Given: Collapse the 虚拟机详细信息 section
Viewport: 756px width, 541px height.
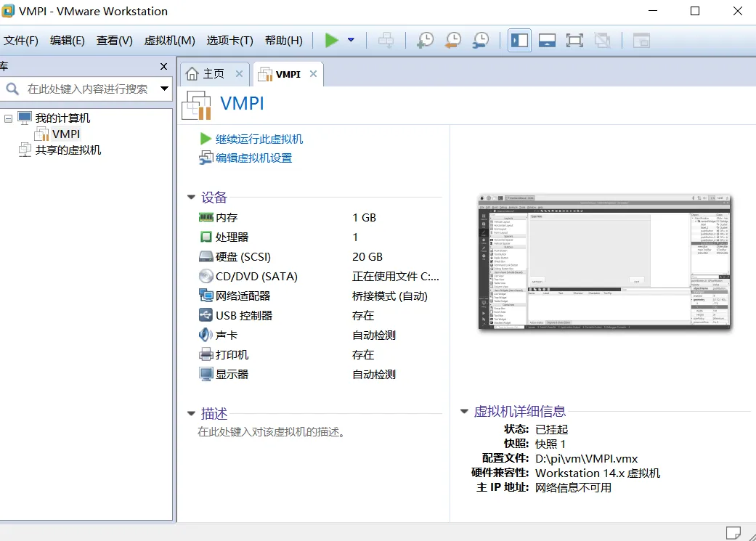Looking at the screenshot, I should coord(464,411).
